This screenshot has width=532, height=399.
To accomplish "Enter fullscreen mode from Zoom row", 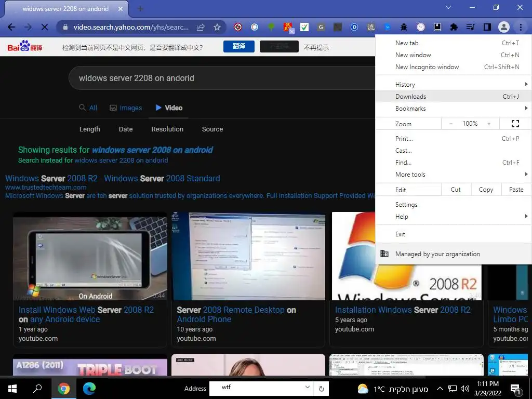I will [x=515, y=124].
